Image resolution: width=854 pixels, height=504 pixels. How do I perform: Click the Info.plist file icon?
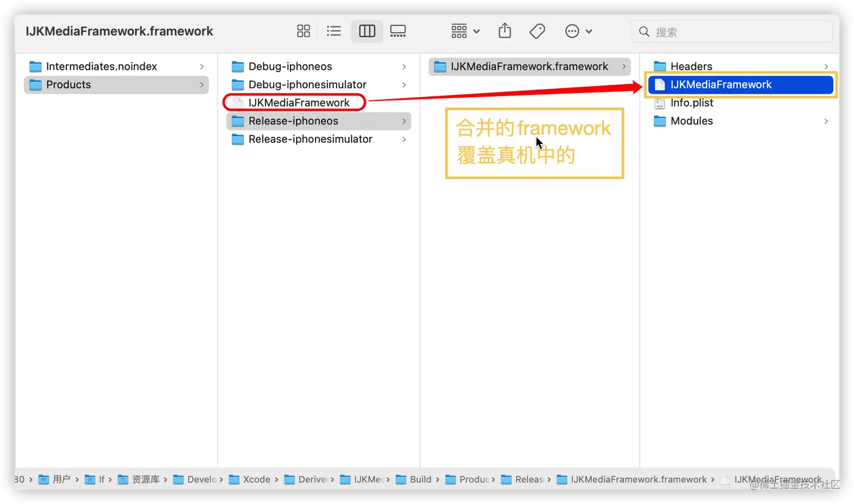(660, 103)
